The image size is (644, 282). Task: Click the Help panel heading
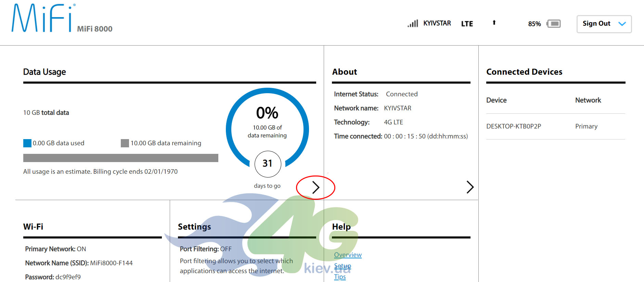[x=341, y=227]
